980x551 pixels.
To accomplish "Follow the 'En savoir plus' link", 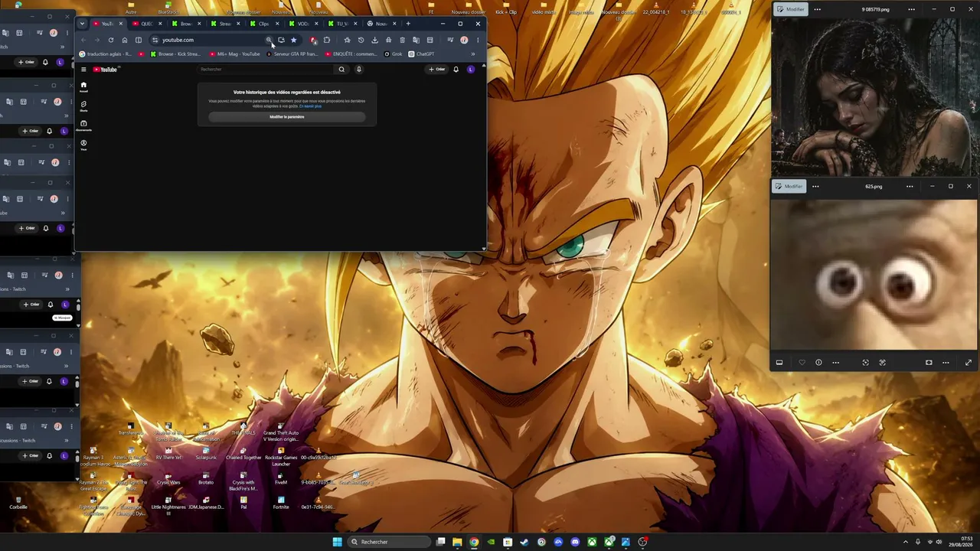I will 310,106.
